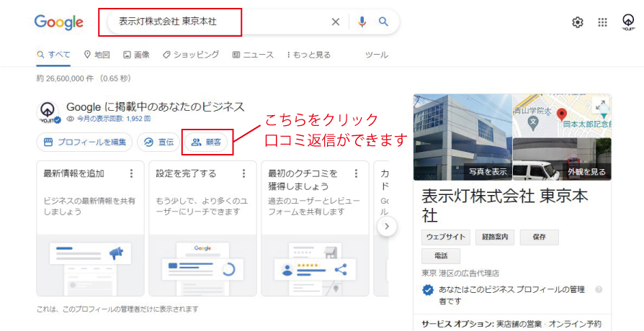Open 設定を完了する card
The image size is (644, 331).
tap(202, 228)
